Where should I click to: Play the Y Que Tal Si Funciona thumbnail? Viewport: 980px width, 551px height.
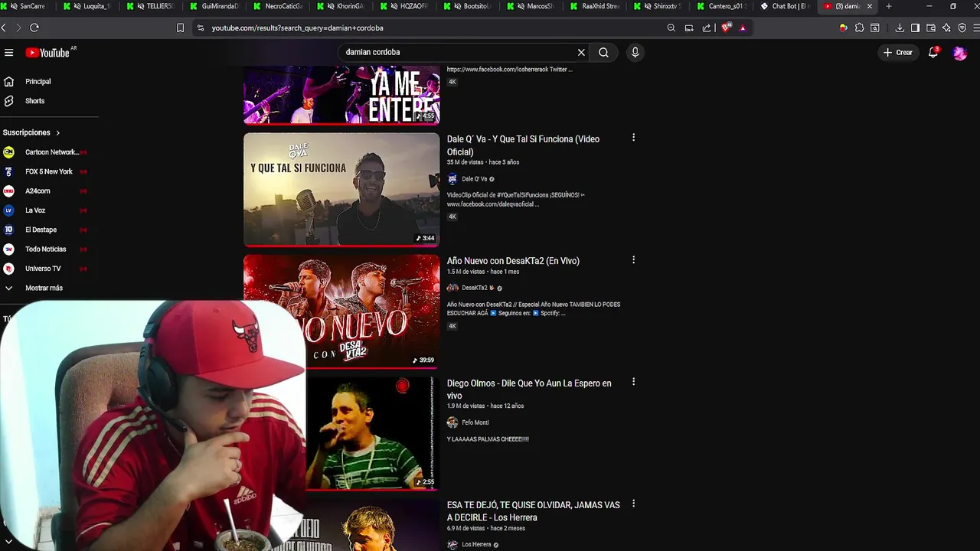pos(341,189)
